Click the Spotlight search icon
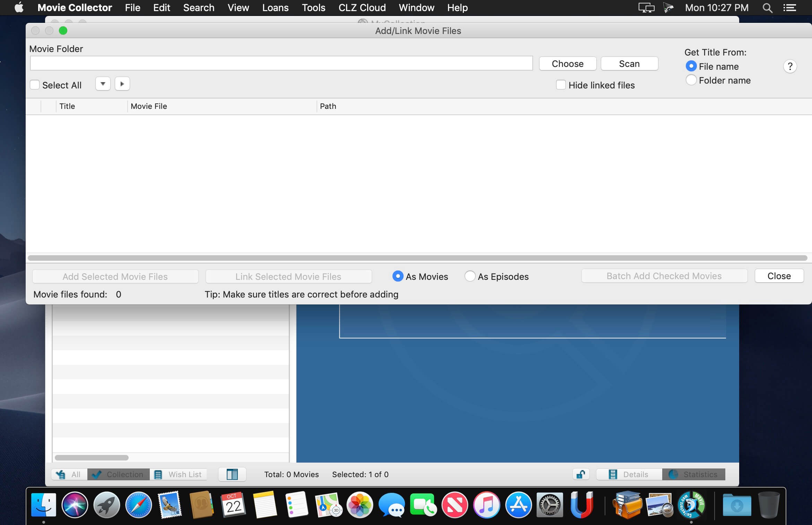This screenshot has width=812, height=525. click(x=767, y=8)
